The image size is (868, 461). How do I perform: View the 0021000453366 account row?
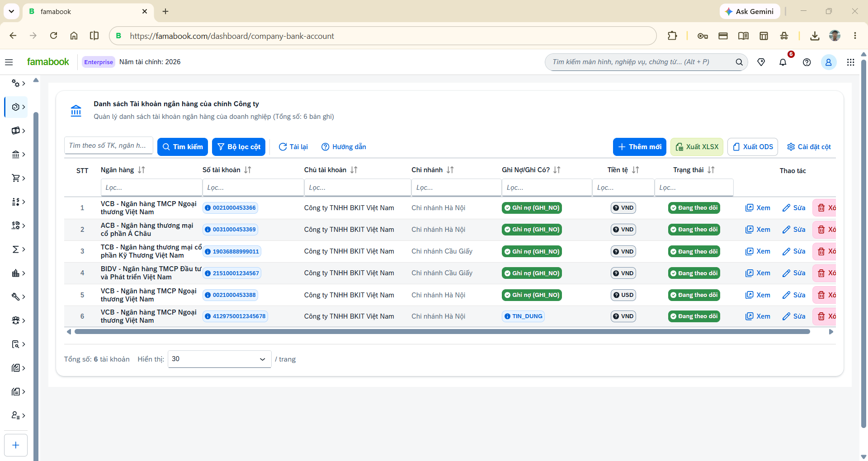tap(758, 208)
